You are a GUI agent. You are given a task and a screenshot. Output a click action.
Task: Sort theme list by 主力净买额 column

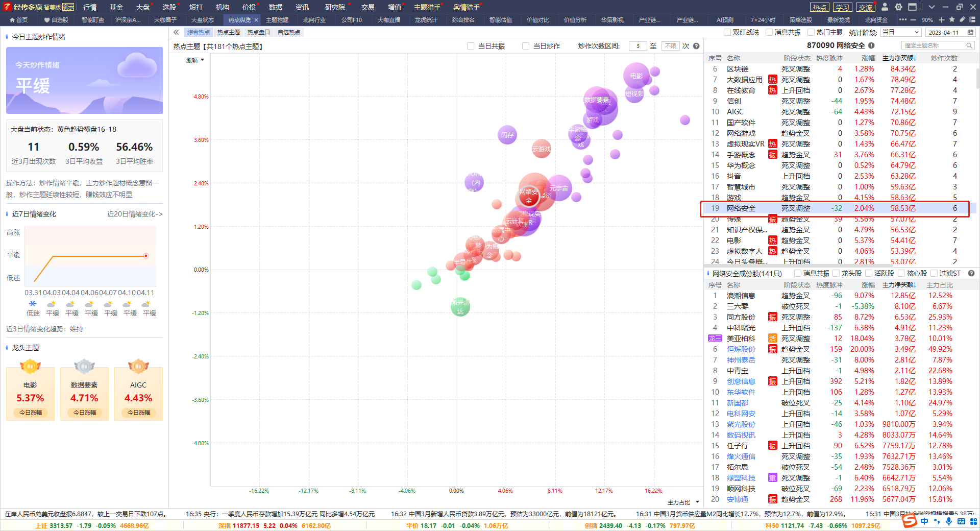899,58
